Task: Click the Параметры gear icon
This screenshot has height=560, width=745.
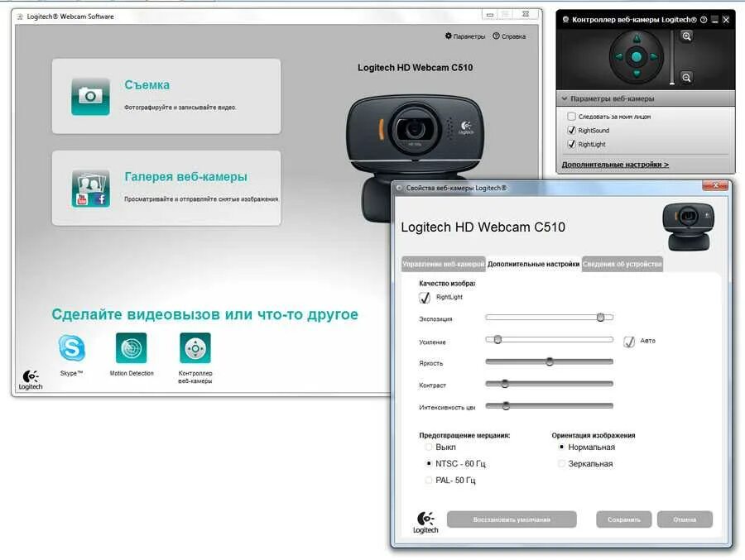Action: pyautogui.click(x=448, y=36)
